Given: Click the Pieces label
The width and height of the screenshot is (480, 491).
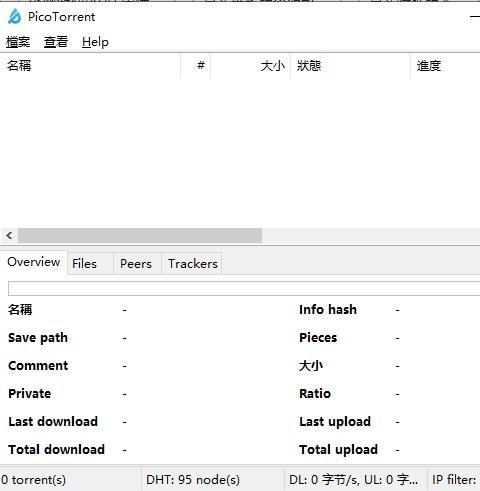Looking at the screenshot, I should click(x=318, y=338).
